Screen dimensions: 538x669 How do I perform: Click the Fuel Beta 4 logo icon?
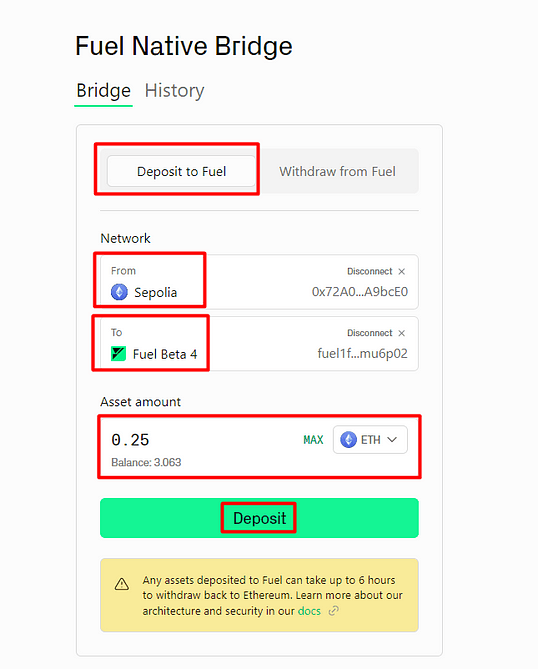tap(118, 354)
